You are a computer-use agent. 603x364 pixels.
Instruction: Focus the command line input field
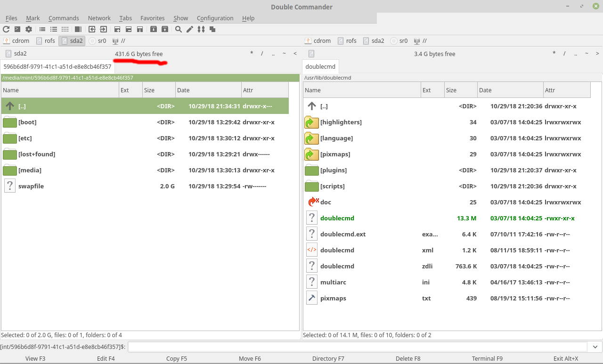click(358, 347)
